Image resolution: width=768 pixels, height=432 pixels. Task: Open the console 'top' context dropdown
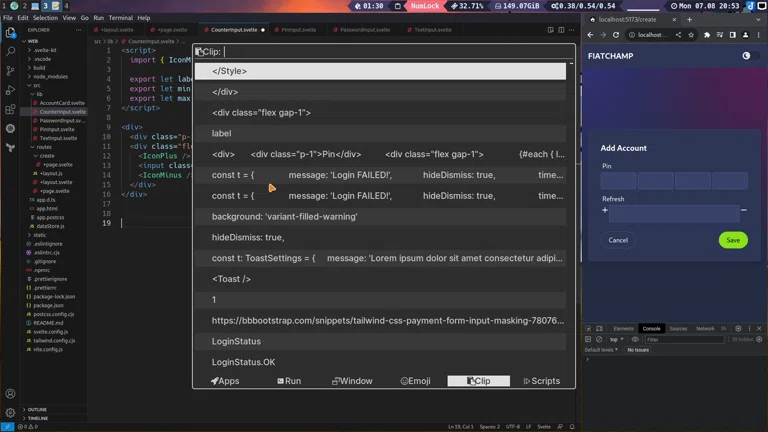[617, 339]
